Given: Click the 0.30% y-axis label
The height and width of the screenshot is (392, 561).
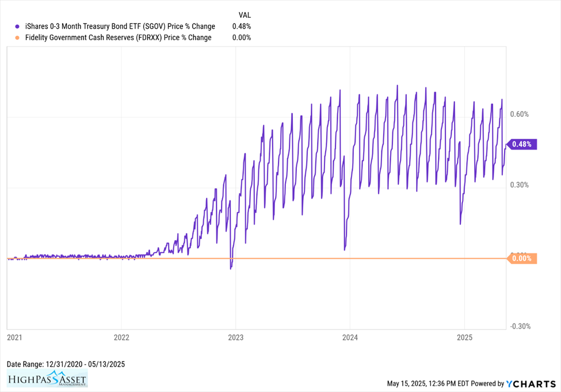Looking at the screenshot, I should pos(520,185).
